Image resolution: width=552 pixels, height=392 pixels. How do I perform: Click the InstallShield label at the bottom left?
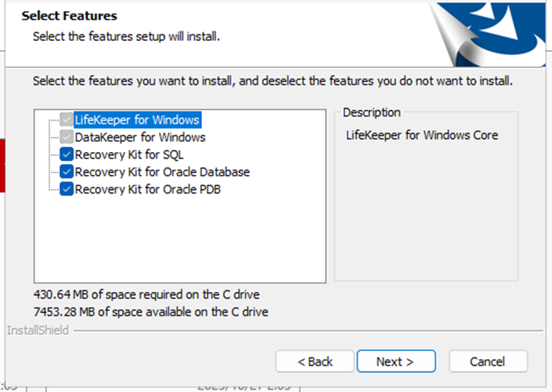click(37, 330)
